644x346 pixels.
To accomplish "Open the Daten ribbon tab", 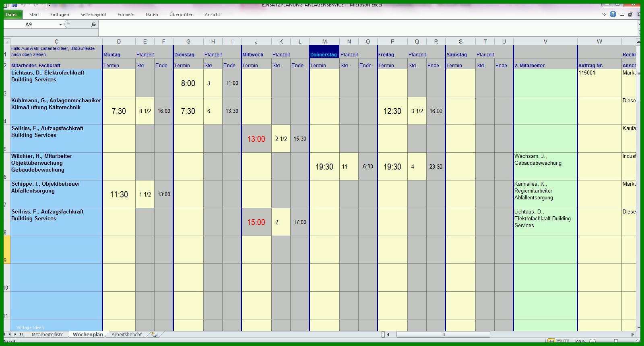I will pos(152,15).
